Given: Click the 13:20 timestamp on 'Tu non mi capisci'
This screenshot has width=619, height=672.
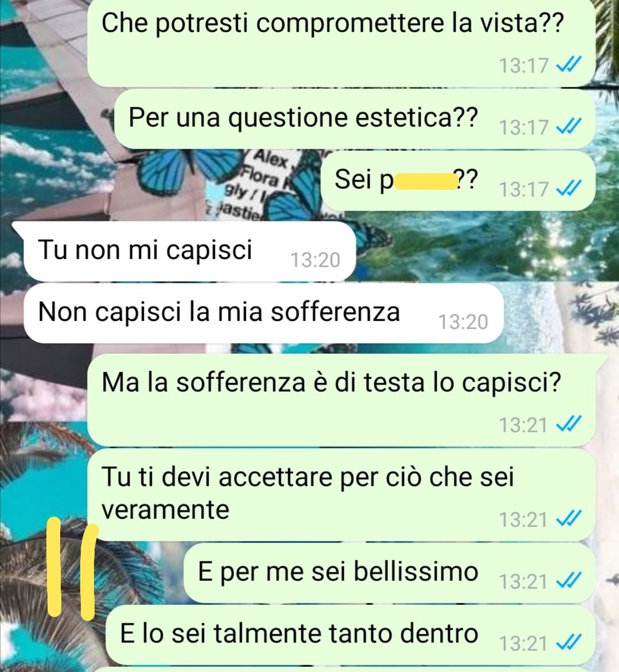Looking at the screenshot, I should (x=315, y=260).
